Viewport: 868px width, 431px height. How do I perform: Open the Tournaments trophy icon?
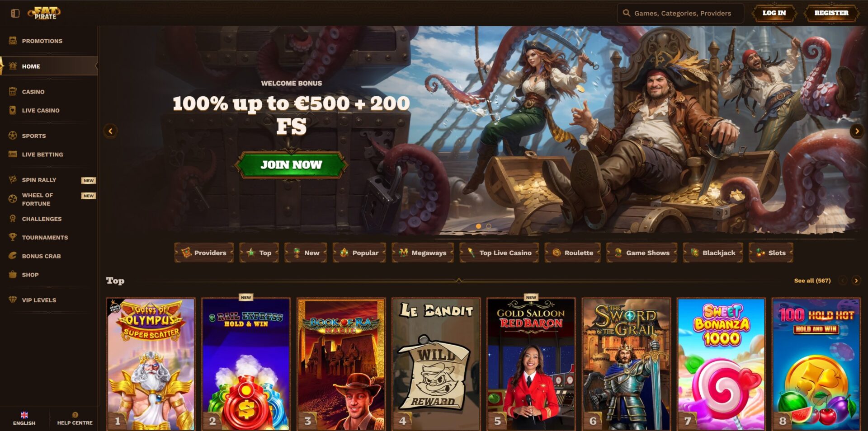(x=13, y=237)
